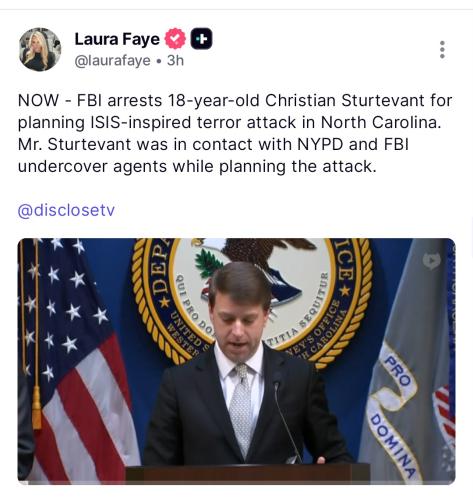The image size is (473, 500).
Task: Click the line 'undercover agents while planning the attack'
Action: (x=197, y=166)
